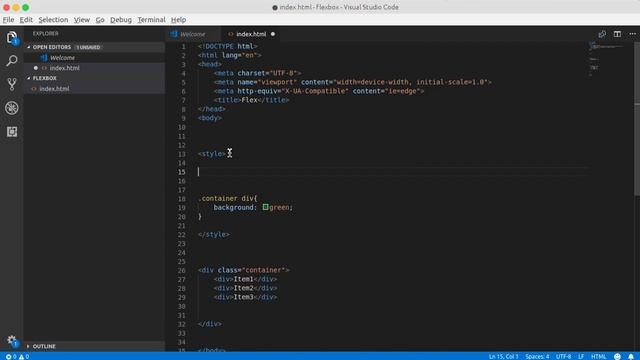Open the Debug view icon

click(x=12, y=108)
